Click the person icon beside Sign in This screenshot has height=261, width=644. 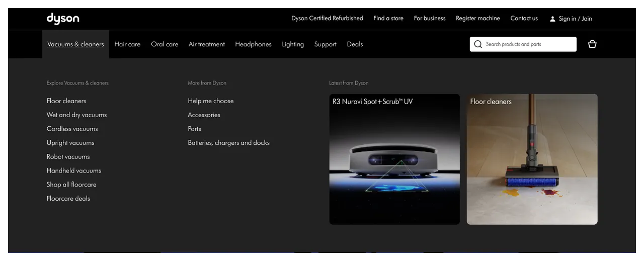click(553, 19)
